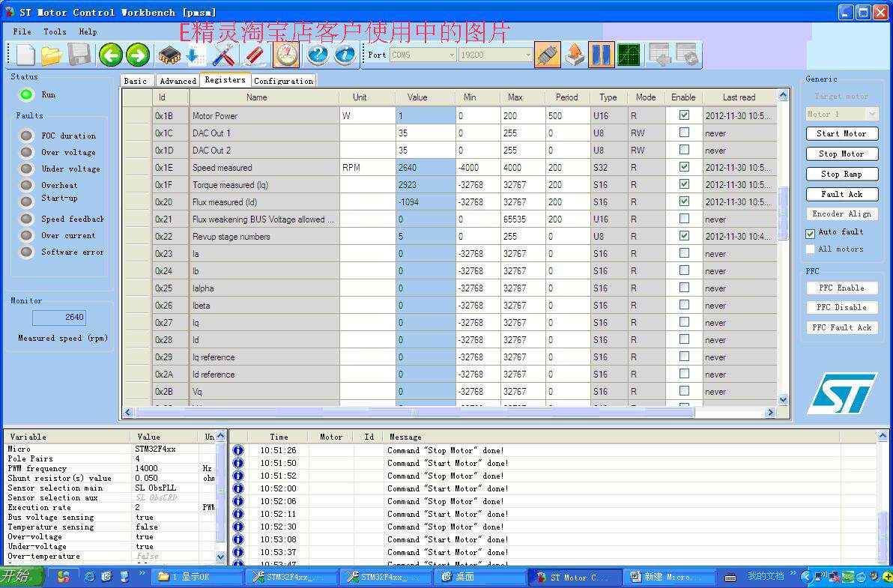893x588 pixels.
Task: Click the table refresh icon
Action: click(x=687, y=55)
